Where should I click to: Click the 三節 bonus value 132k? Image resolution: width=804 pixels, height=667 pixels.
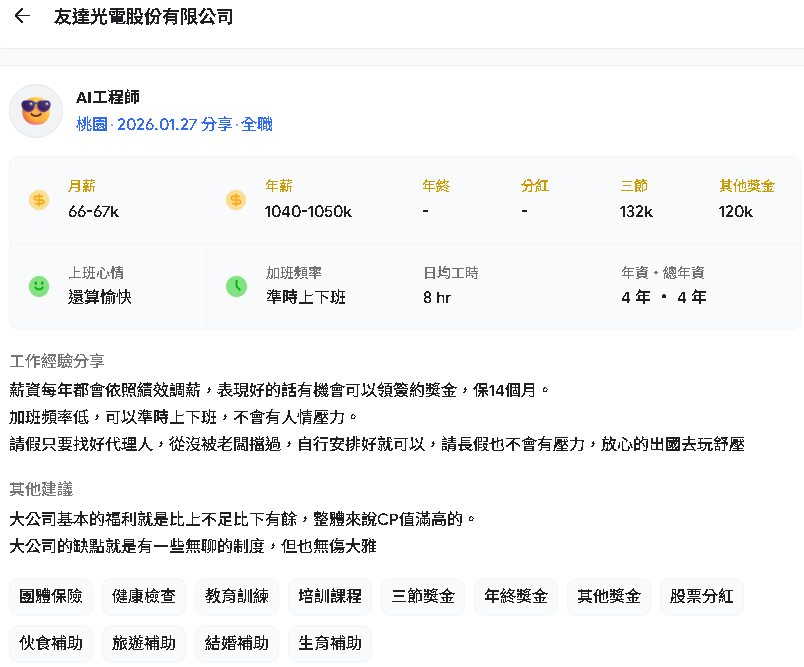636,212
